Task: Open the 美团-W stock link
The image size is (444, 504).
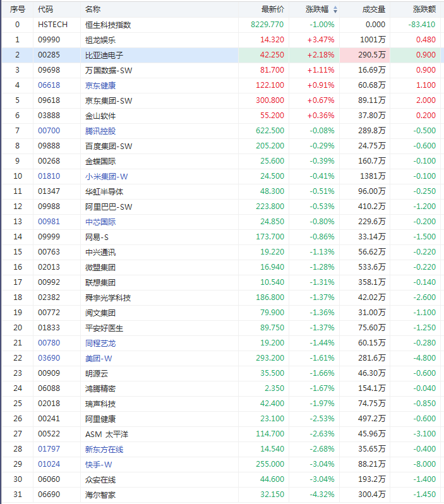Action: [99, 358]
